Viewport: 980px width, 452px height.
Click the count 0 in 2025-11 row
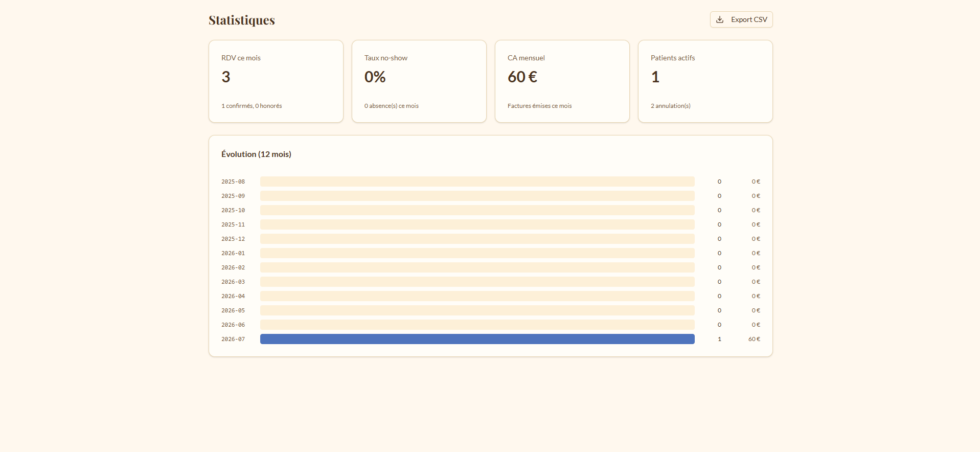(x=719, y=224)
